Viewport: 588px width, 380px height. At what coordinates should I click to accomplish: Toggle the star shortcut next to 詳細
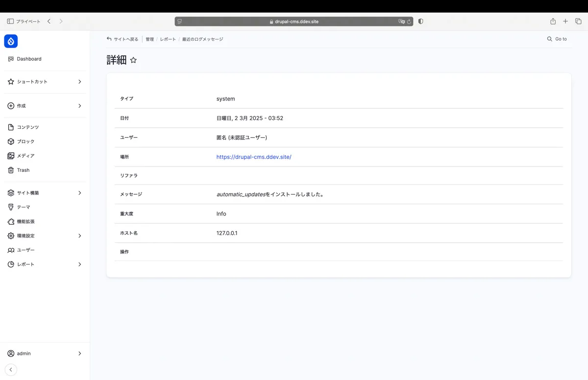(x=133, y=60)
